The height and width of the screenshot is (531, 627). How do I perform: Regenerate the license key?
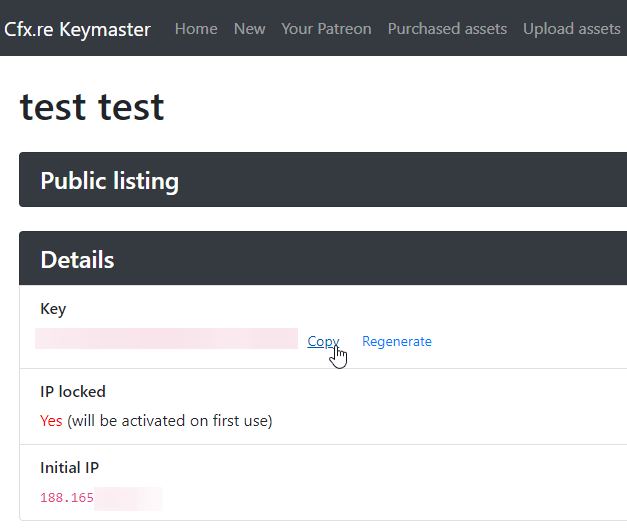397,341
